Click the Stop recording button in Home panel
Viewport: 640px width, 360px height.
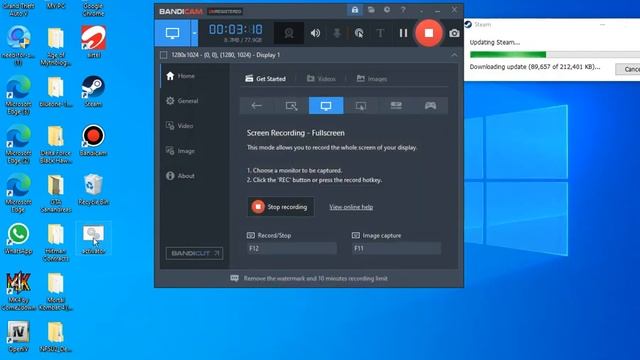coord(281,207)
